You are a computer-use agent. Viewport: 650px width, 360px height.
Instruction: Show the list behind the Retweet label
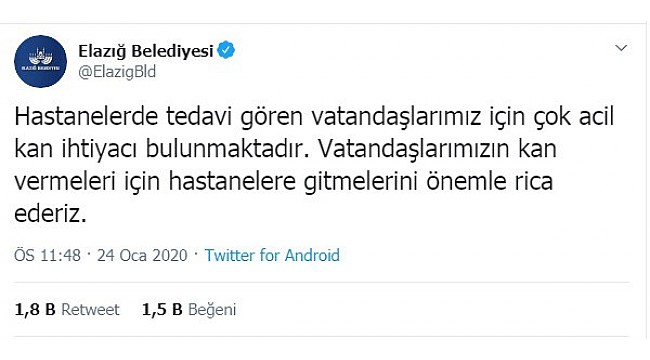(90, 309)
